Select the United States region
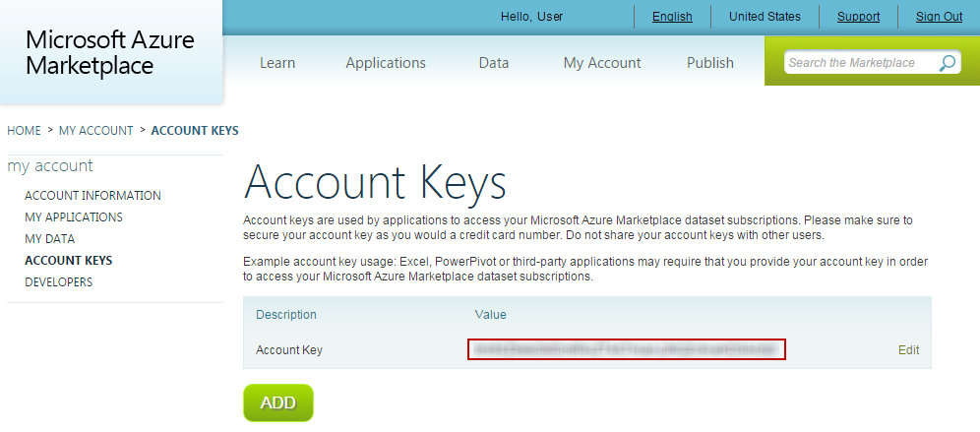Viewport: 980px width, 432px height. coord(765,17)
